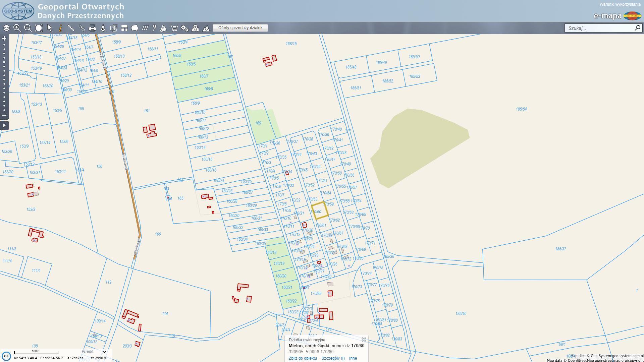Click parcel label 161
Image resolution: width=644 pixels, height=362 pixels.
click(x=147, y=111)
